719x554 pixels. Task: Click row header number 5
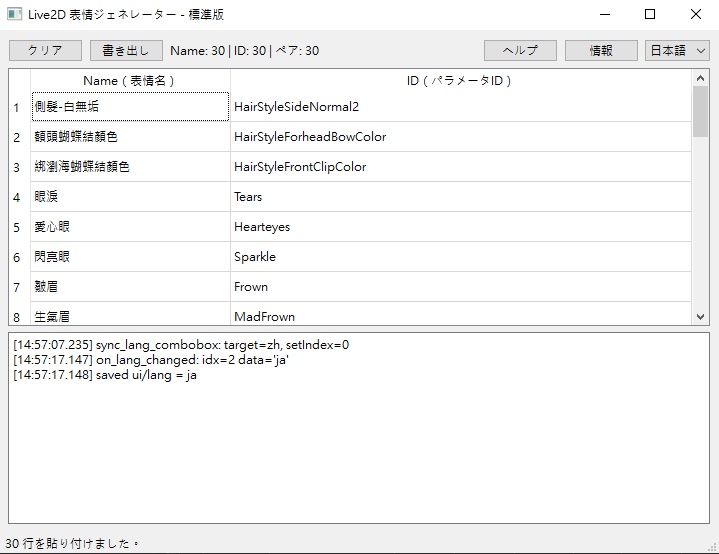click(x=19, y=227)
